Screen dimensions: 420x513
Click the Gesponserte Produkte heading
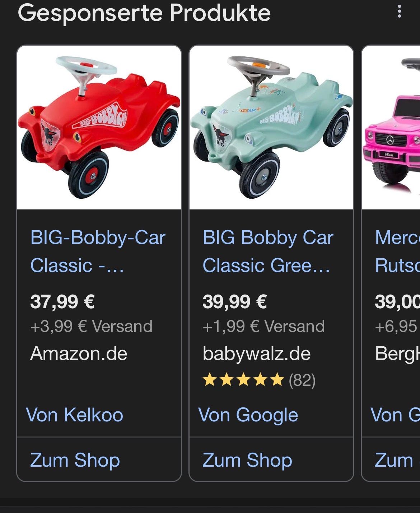144,13
